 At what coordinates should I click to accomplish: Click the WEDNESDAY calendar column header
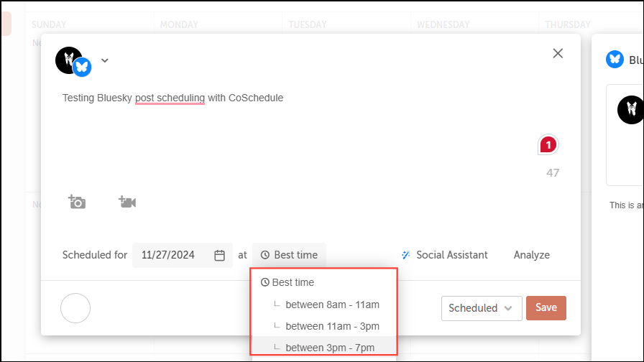coord(443,24)
